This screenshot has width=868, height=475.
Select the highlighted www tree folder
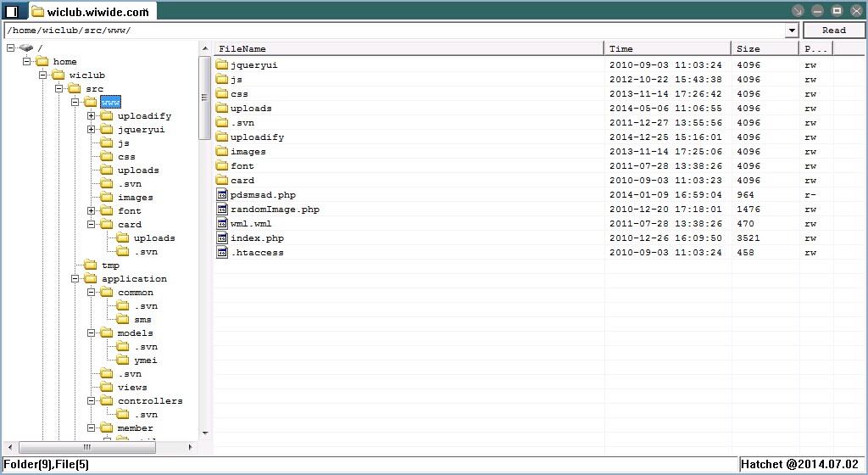tap(110, 102)
